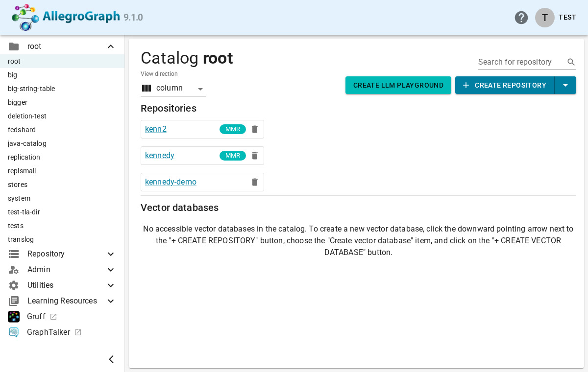The width and height of the screenshot is (588, 372).
Task: Select the stores catalog
Action: tap(62, 185)
